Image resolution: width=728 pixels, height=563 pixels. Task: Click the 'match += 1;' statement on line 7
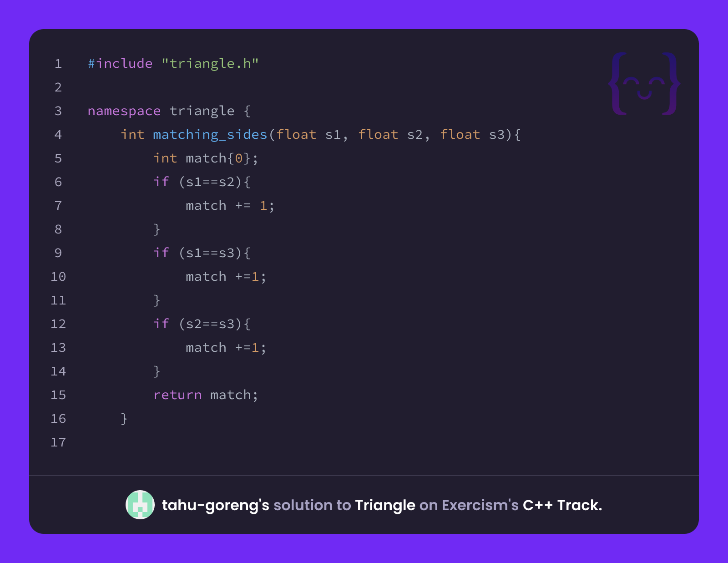230,206
